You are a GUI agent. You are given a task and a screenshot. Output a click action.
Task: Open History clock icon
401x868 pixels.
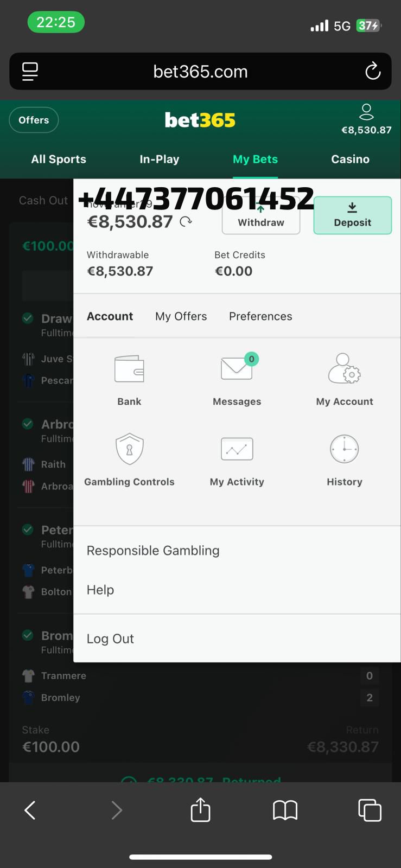(x=345, y=449)
